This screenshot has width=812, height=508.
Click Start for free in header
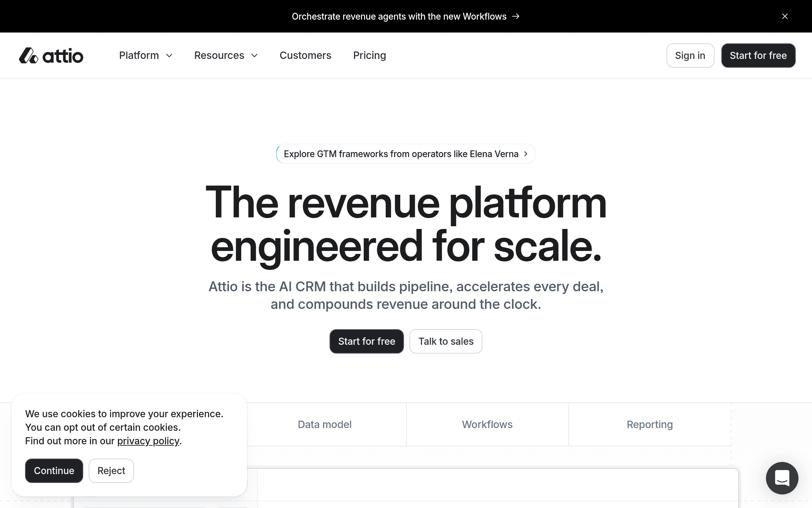758,56
